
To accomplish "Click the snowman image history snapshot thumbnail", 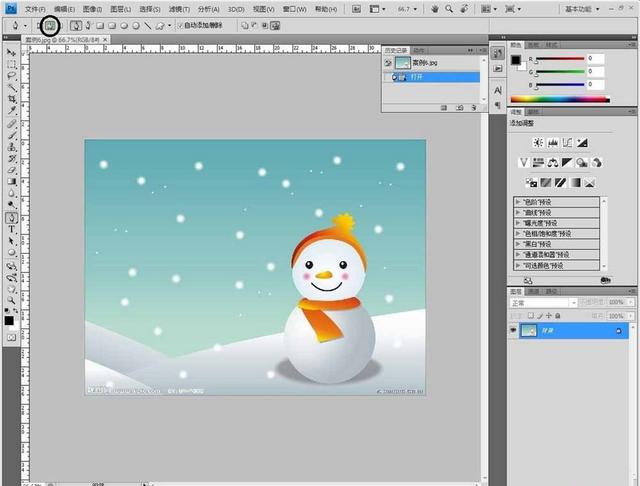I will tap(402, 62).
